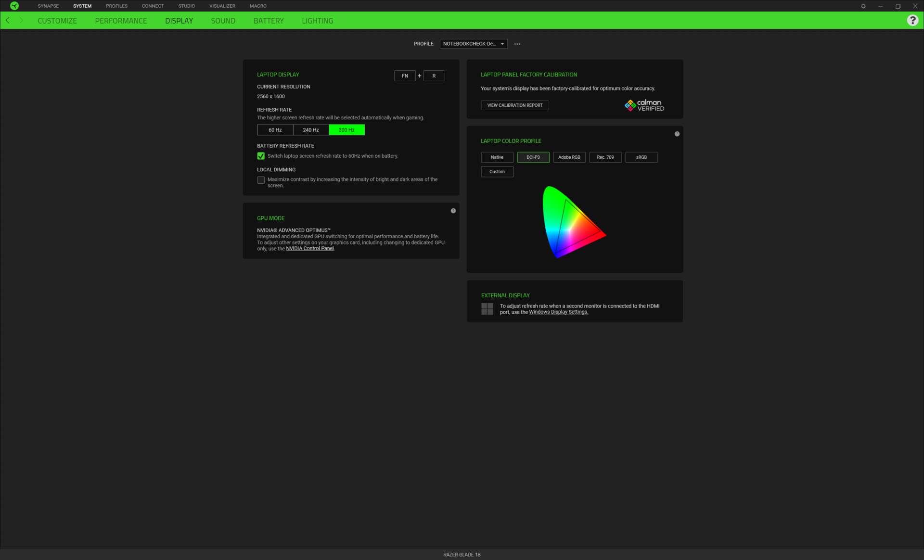
Task: Choose the Custom color profile
Action: point(497,172)
